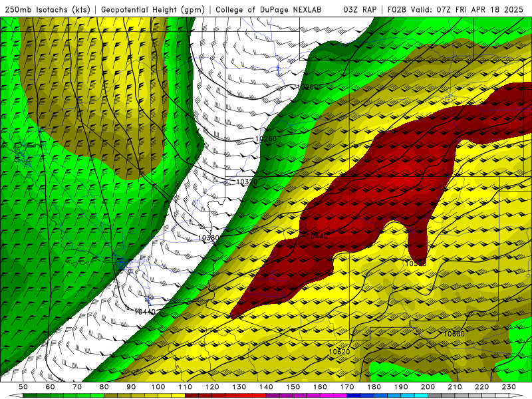Click the 70 value on the color scale
The image size is (532, 399).
(x=77, y=387)
